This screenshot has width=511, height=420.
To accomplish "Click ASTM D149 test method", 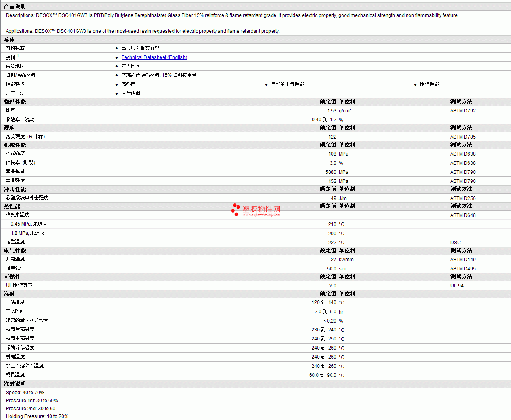I will (x=463, y=260).
